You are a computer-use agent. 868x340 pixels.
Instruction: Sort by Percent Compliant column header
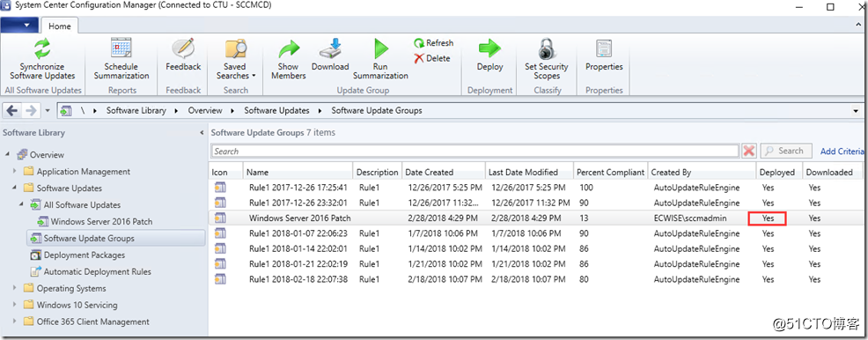tap(611, 172)
